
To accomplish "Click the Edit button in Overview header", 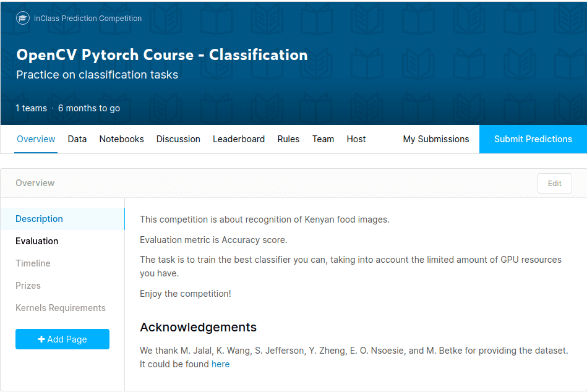I will point(554,183).
